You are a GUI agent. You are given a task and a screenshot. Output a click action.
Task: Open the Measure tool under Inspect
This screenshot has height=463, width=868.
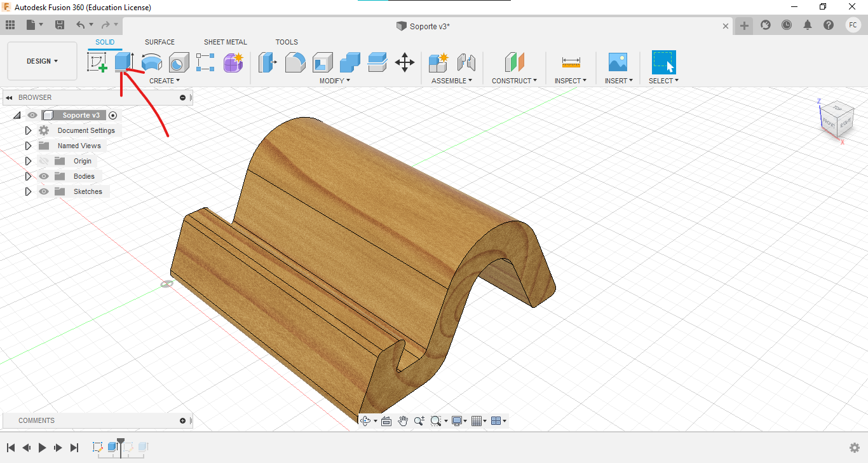coord(571,62)
